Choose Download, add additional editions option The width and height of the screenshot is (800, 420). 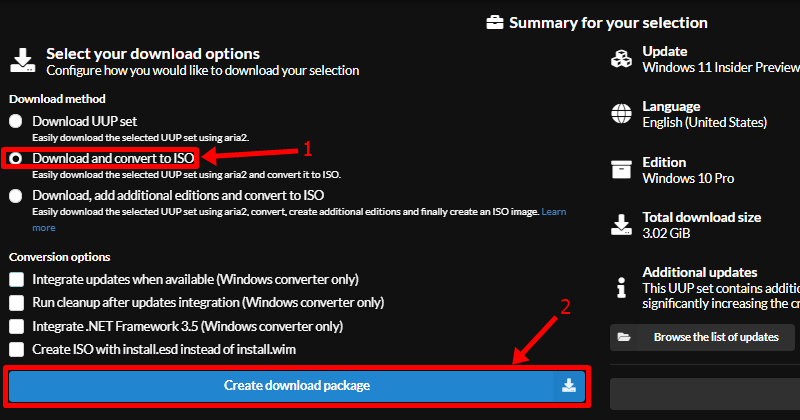(15, 196)
